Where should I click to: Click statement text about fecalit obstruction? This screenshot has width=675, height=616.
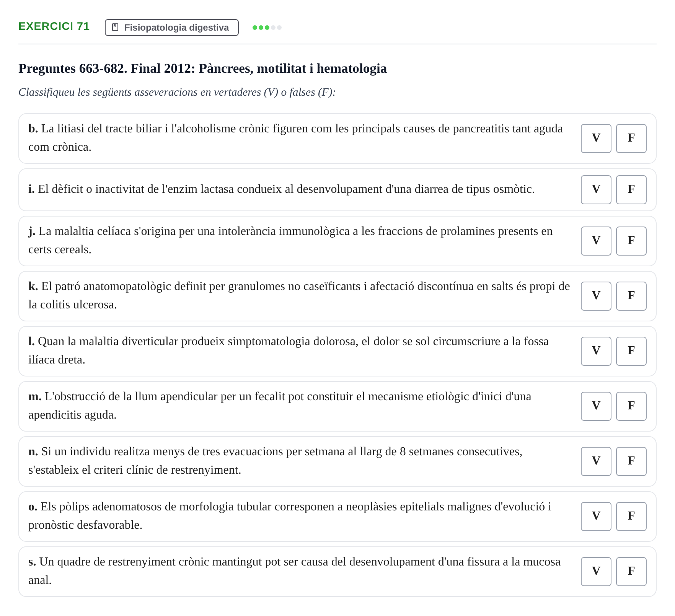[280, 406]
